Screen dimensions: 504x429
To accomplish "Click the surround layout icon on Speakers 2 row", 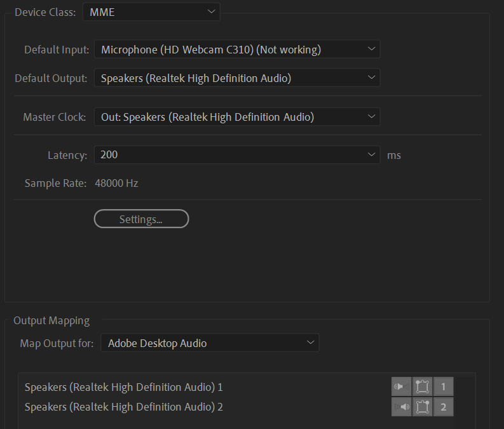I will 423,407.
